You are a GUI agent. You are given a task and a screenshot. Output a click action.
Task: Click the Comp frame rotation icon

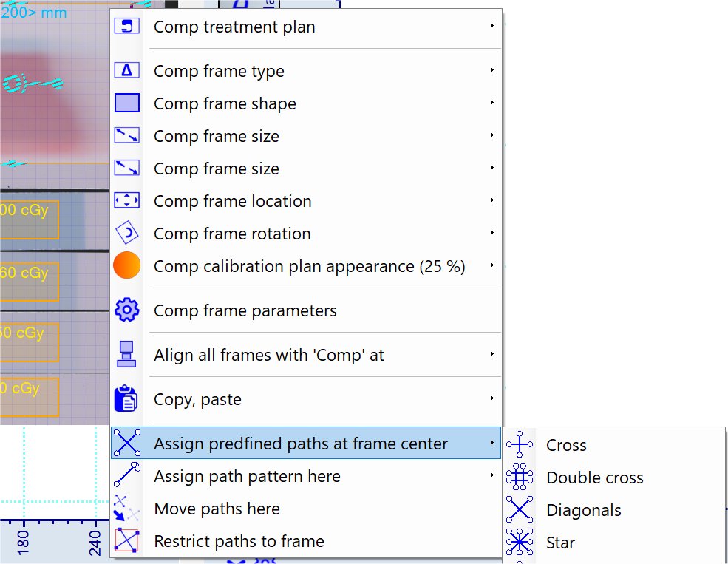click(x=127, y=234)
